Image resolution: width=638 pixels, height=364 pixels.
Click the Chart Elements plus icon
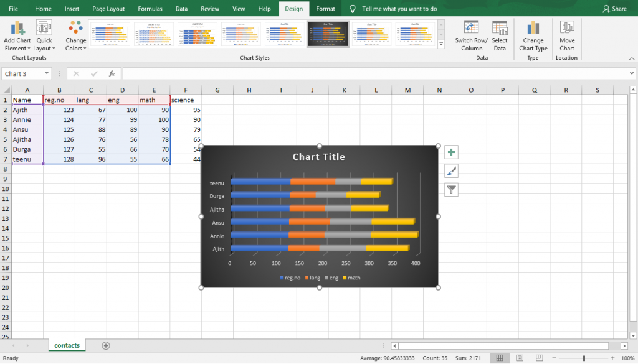click(451, 152)
